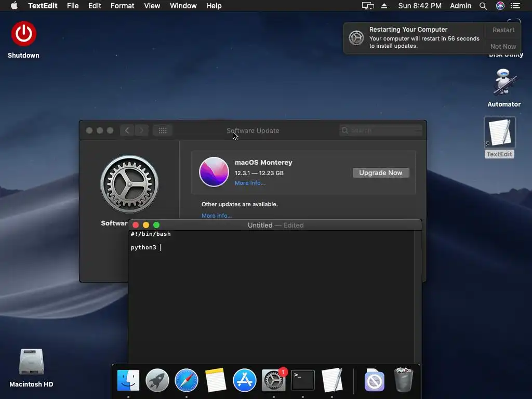Image resolution: width=532 pixels, height=399 pixels.
Task: Open the TextEdit application menu
Action: (43, 6)
